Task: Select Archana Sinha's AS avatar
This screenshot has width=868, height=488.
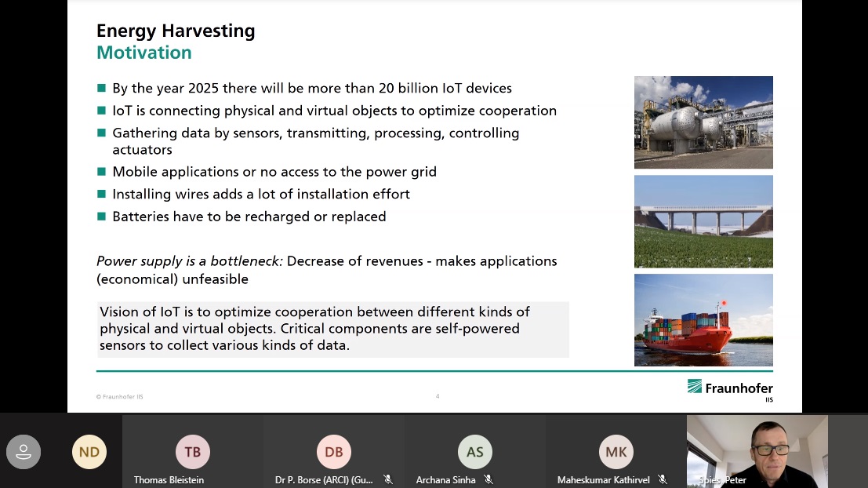Action: [475, 451]
